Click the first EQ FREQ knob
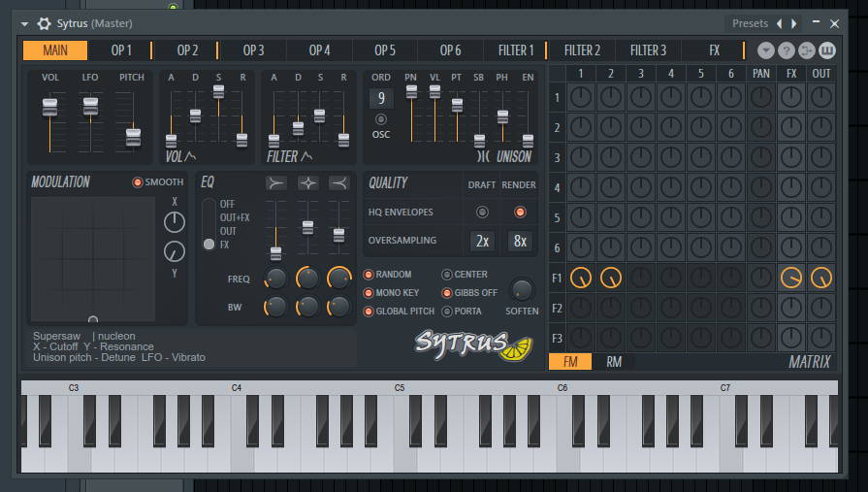868x492 pixels. (x=275, y=279)
